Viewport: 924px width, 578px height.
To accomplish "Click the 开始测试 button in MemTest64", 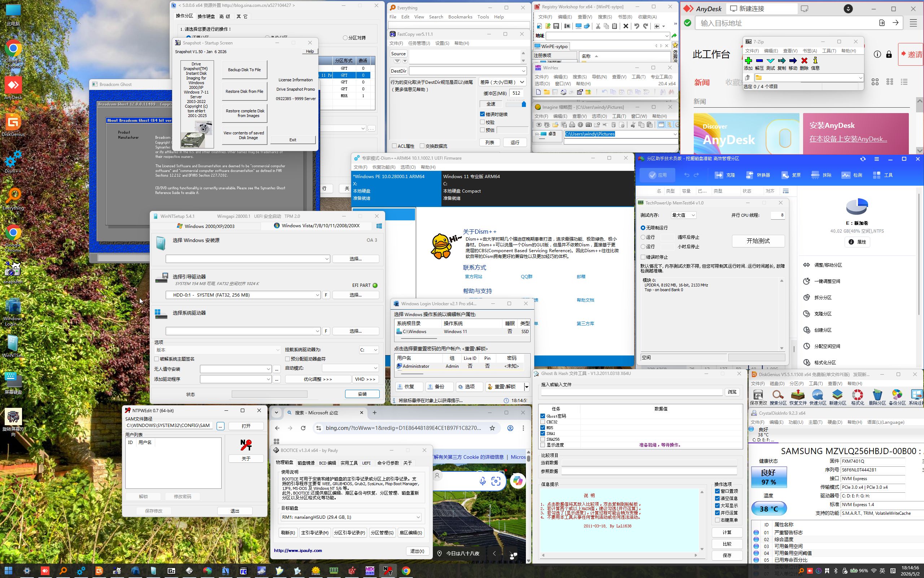I will click(x=758, y=241).
